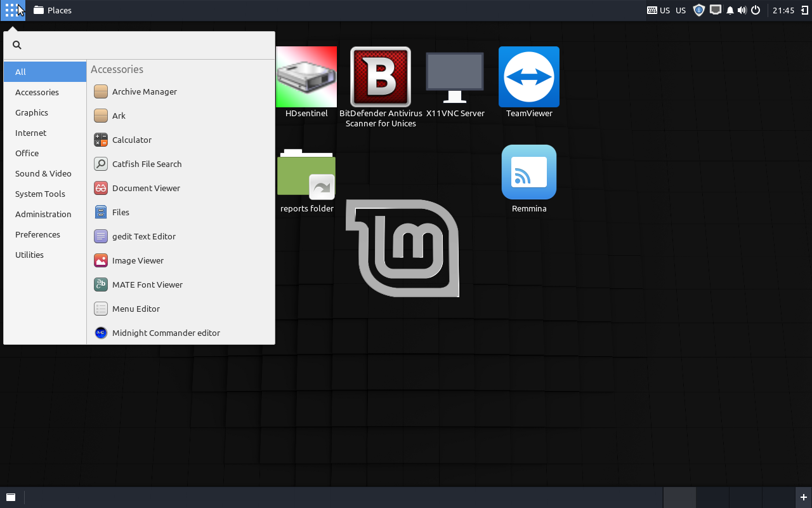Open the display/network tray icon
The image size is (812, 508).
(x=716, y=10)
